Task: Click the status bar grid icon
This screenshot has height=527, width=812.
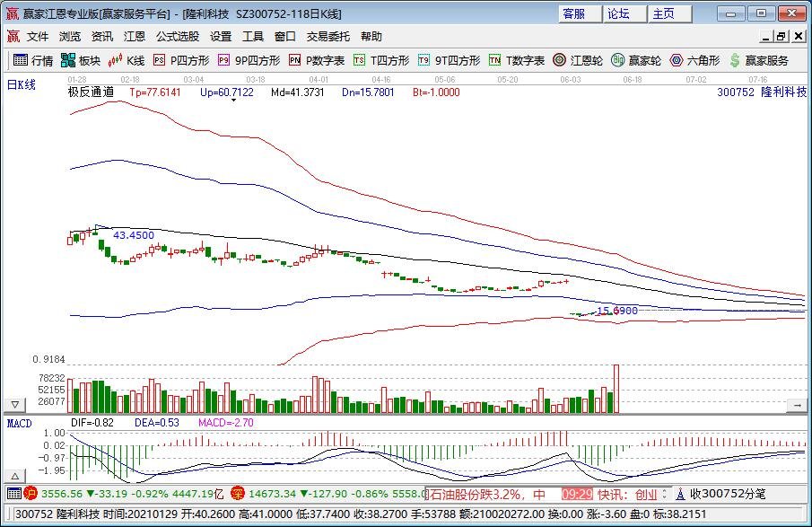Action: coord(14,493)
